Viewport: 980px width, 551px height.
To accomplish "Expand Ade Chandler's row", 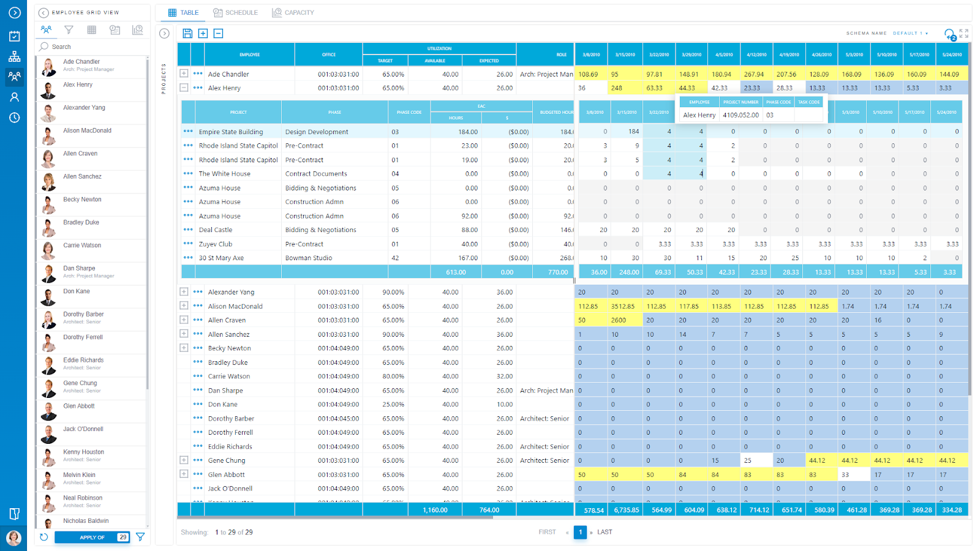I will [x=184, y=74].
